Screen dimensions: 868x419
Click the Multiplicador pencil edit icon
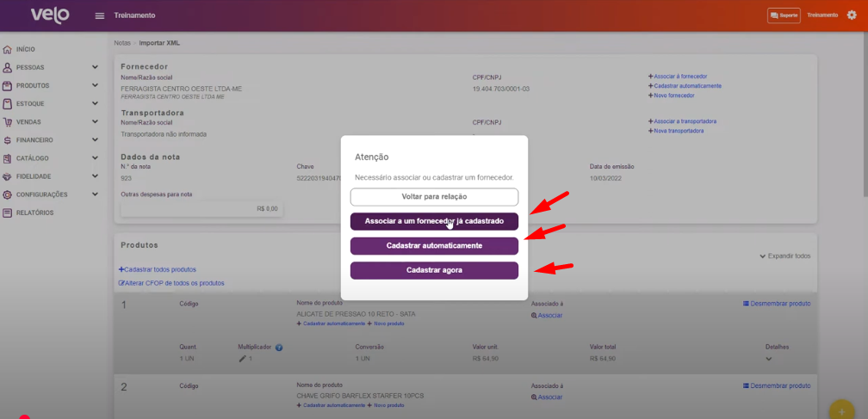pos(242,358)
